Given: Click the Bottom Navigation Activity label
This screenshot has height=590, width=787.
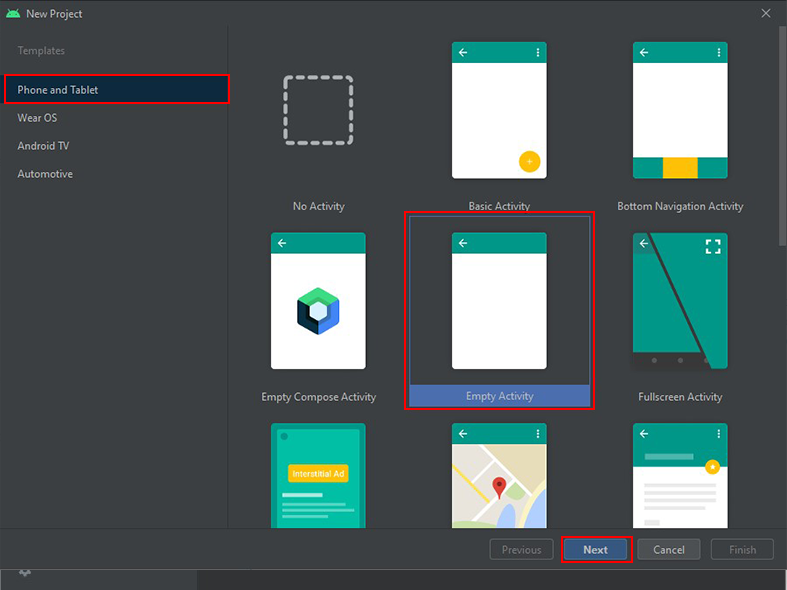Looking at the screenshot, I should click(x=680, y=206).
